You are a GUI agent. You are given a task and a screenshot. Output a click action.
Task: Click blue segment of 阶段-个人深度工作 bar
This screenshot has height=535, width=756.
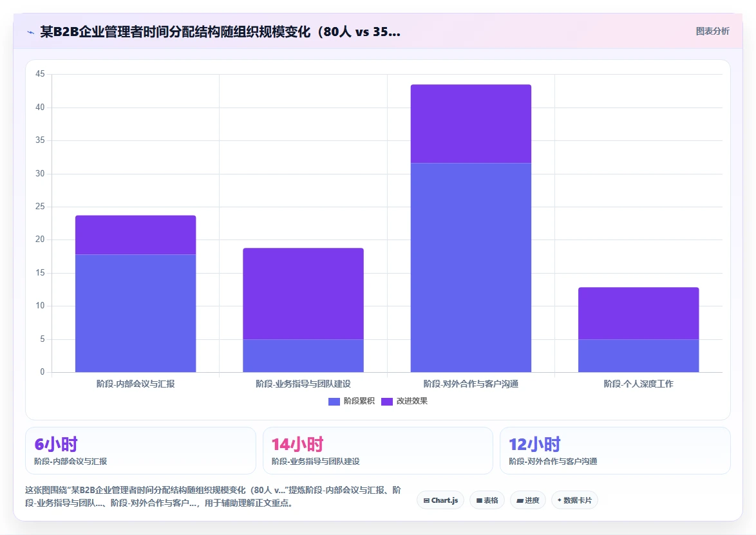coord(638,356)
